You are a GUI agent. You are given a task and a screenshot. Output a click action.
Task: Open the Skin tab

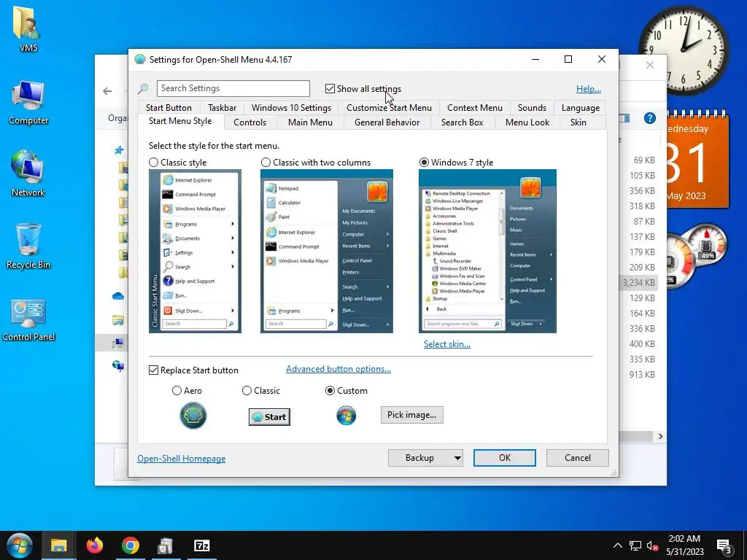point(578,122)
